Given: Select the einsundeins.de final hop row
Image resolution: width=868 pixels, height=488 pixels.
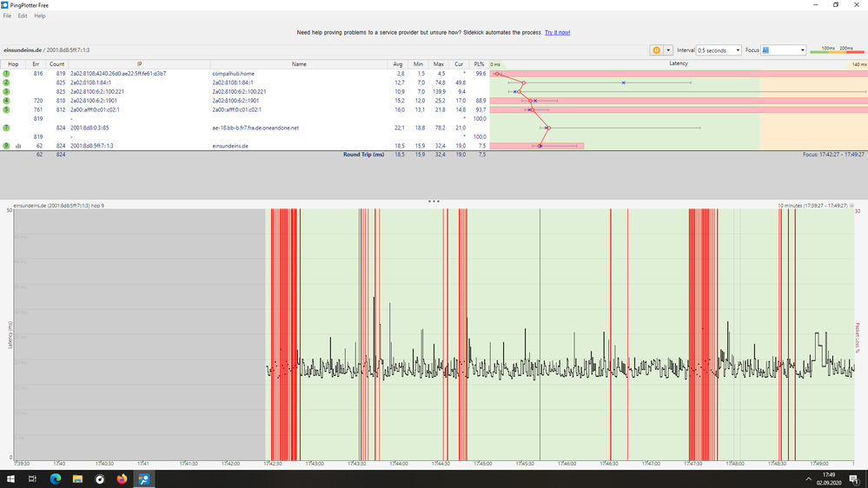Looking at the screenshot, I should pos(229,146).
